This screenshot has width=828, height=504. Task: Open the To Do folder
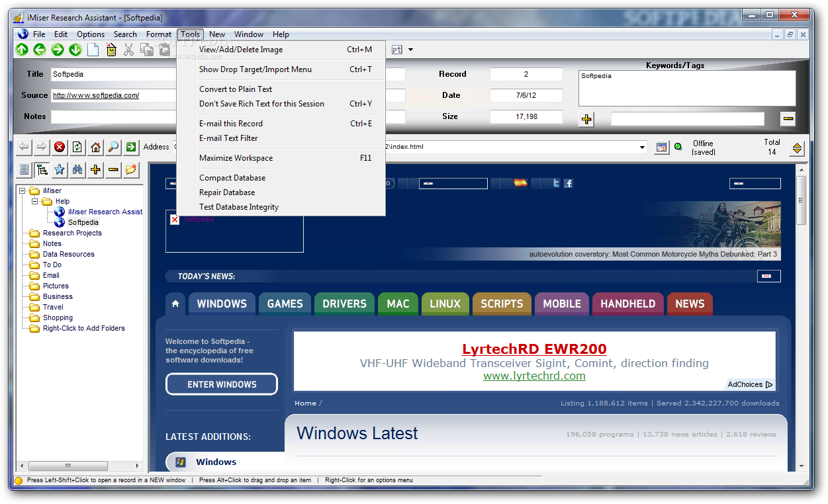52,265
